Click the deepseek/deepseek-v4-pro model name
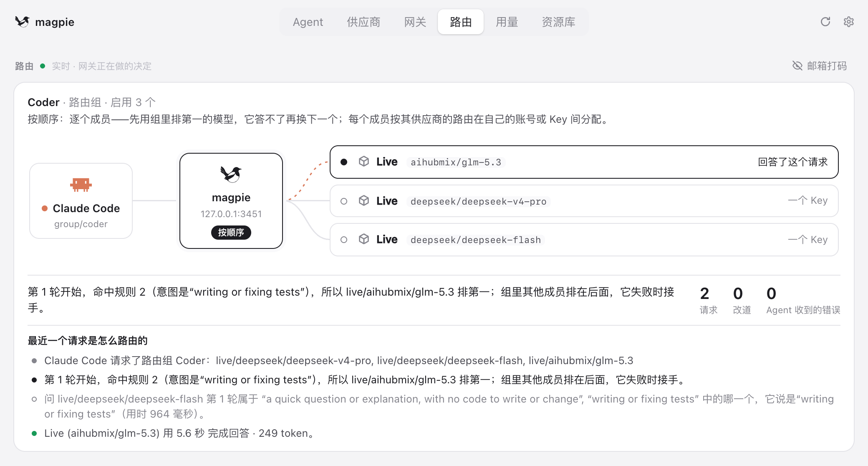 pyautogui.click(x=478, y=201)
